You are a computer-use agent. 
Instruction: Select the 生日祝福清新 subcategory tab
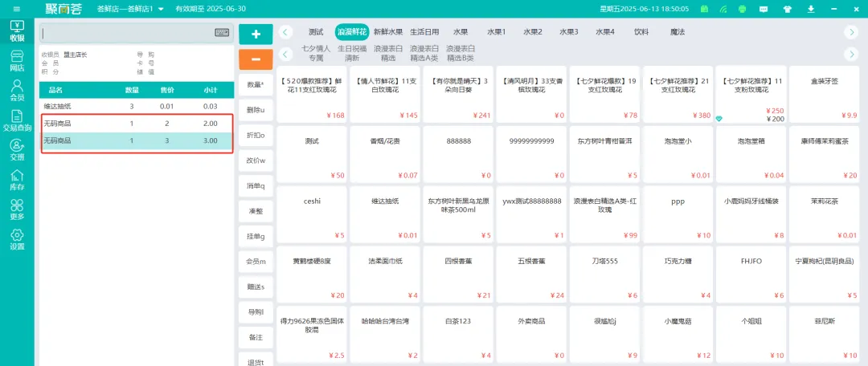[352, 53]
